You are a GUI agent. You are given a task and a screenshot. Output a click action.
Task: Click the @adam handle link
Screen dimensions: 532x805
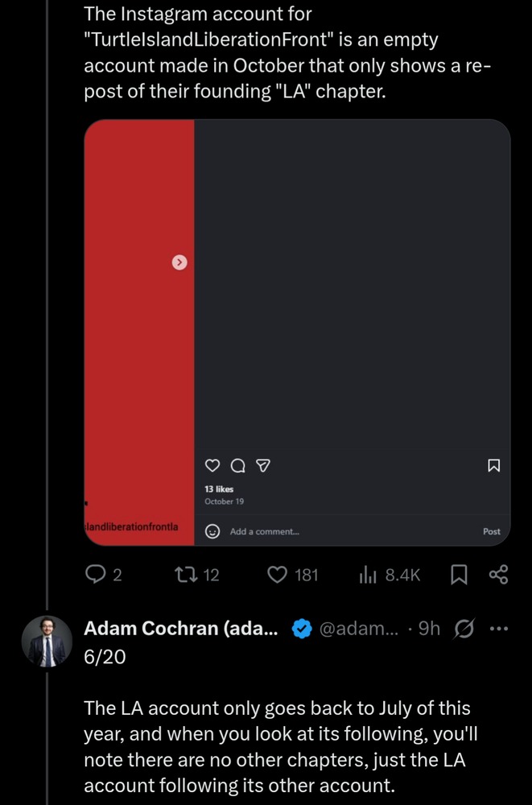click(x=361, y=629)
